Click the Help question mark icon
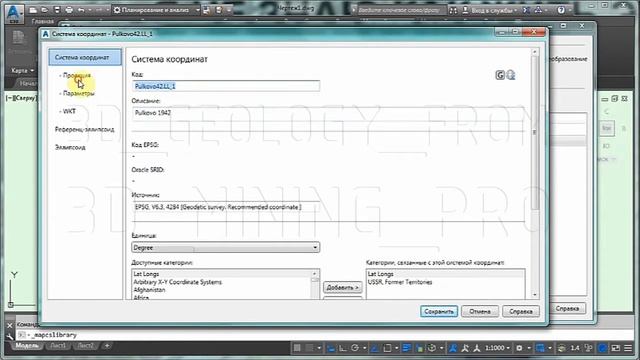Screen dimensions: 640x360 tap(561, 10)
